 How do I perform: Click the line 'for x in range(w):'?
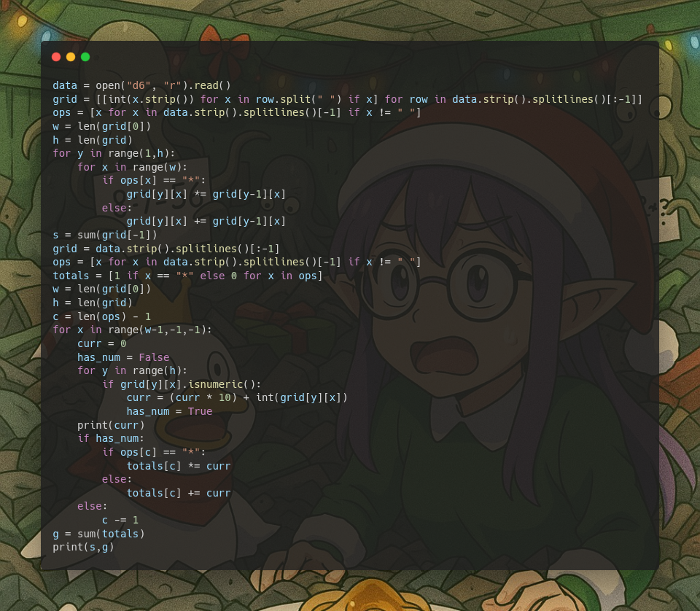point(132,167)
